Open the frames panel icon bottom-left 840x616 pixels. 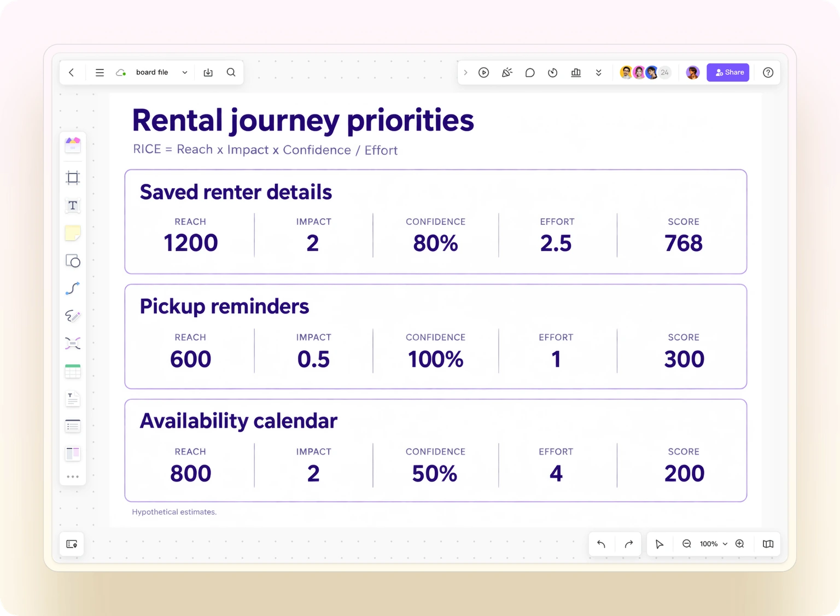point(72,544)
